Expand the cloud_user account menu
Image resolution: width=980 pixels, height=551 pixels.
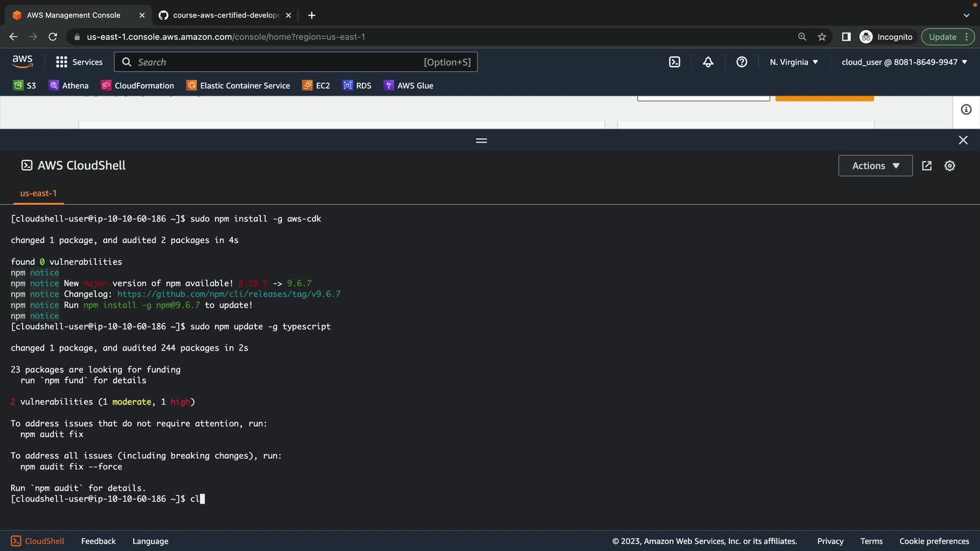(904, 62)
